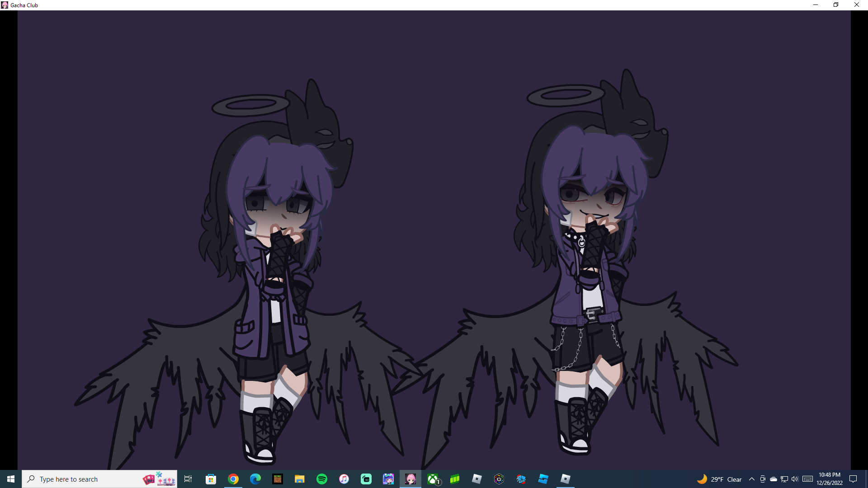The width and height of the screenshot is (868, 488).
Task: Launch Roblox Studio via its blue taskbar icon
Action: (x=543, y=479)
